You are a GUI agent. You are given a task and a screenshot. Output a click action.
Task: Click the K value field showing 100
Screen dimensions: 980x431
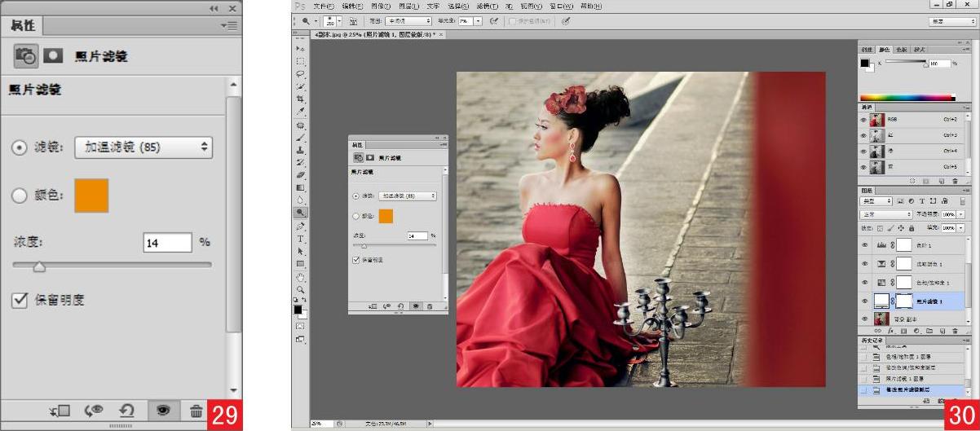tap(940, 62)
